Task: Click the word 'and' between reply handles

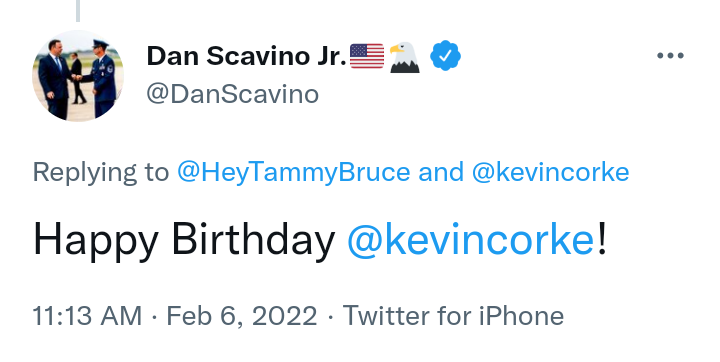Action: pyautogui.click(x=441, y=173)
